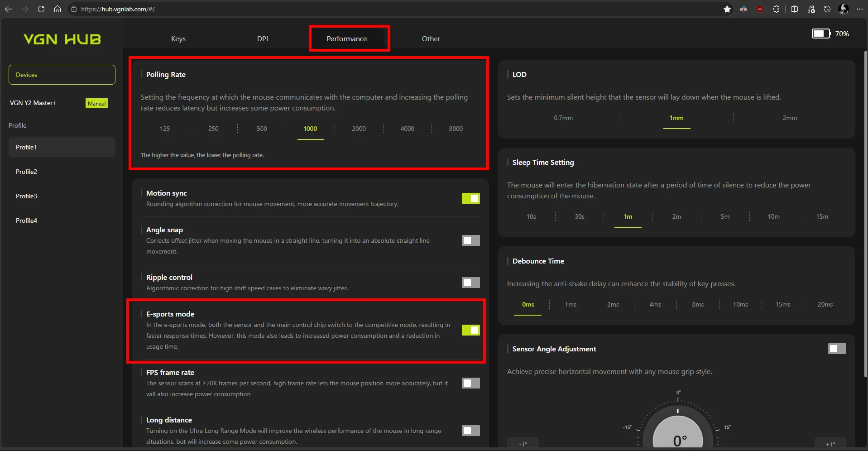The height and width of the screenshot is (451, 868).
Task: Click the Devices button
Action: (62, 75)
